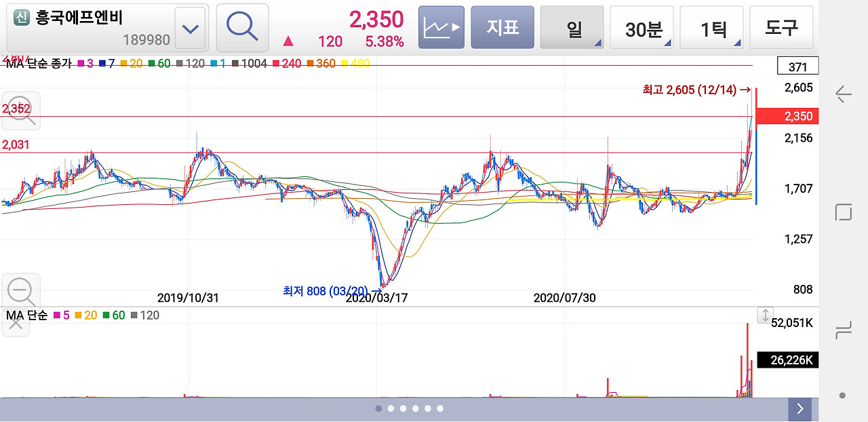This screenshot has height=422, width=868.
Task: Click the 5.38% change rate text
Action: [384, 42]
